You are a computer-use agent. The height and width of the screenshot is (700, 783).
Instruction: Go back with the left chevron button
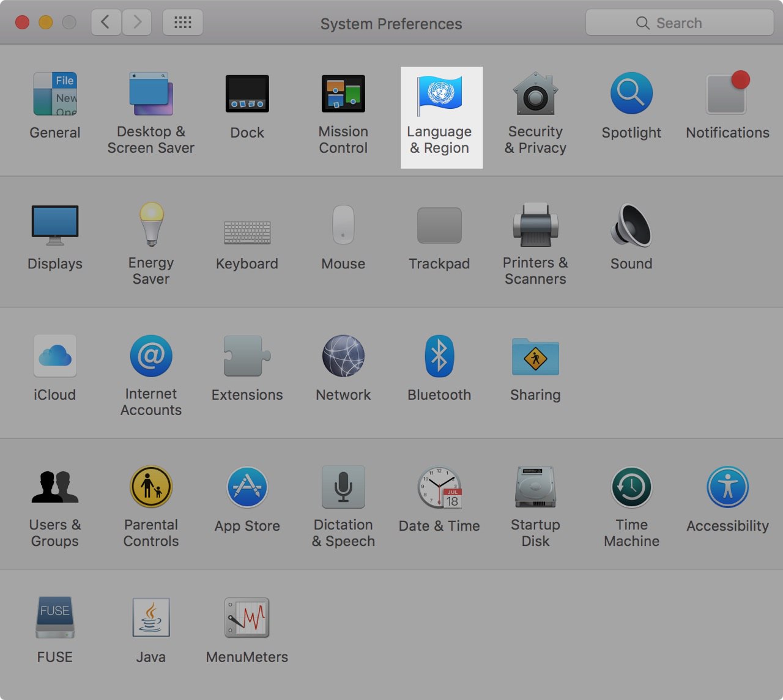[x=106, y=23]
